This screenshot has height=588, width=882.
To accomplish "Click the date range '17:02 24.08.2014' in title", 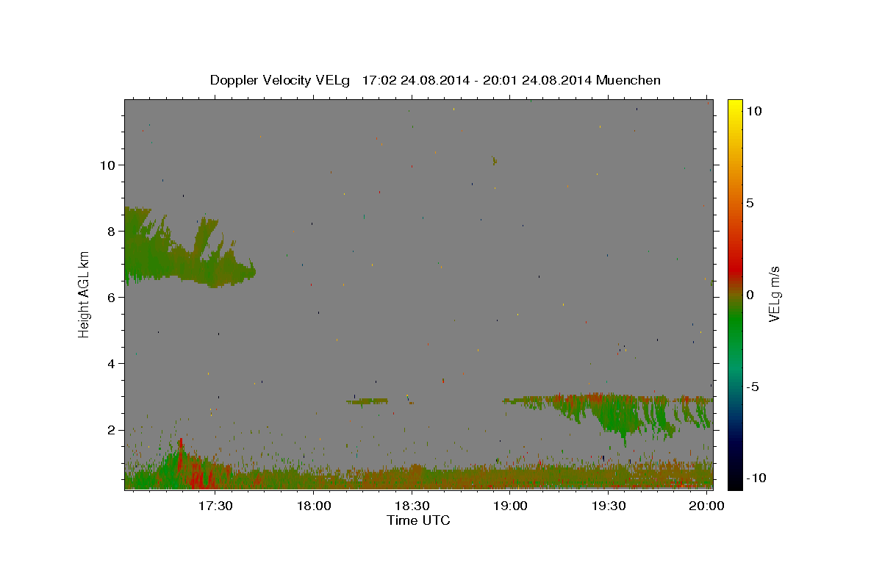I will pyautogui.click(x=416, y=80).
